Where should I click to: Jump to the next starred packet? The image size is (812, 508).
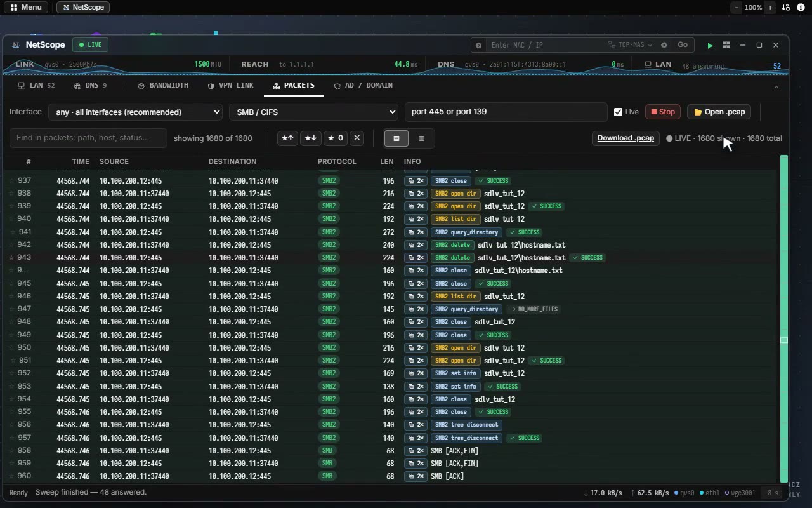tap(310, 138)
